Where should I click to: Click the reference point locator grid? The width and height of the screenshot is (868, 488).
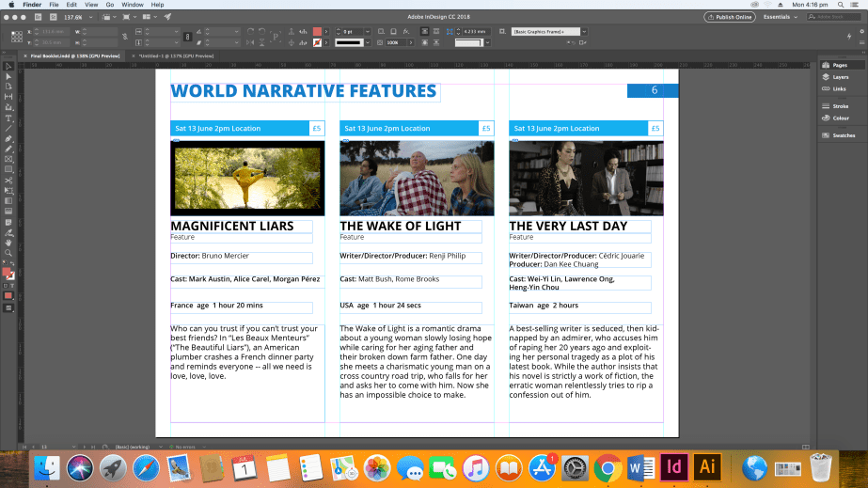[x=17, y=37]
